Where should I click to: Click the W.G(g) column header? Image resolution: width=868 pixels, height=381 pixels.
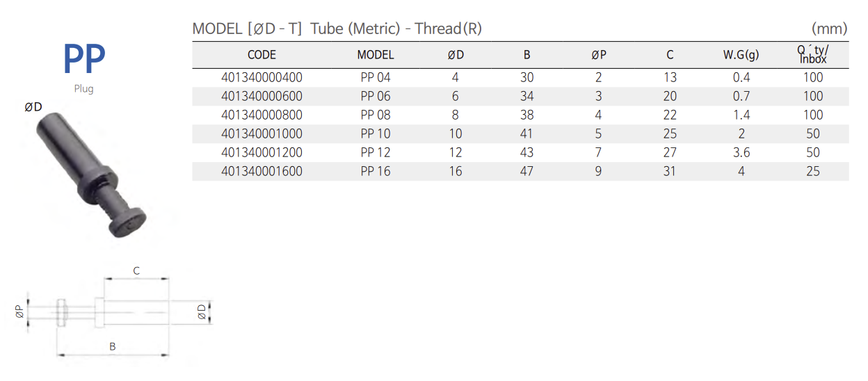click(x=741, y=55)
